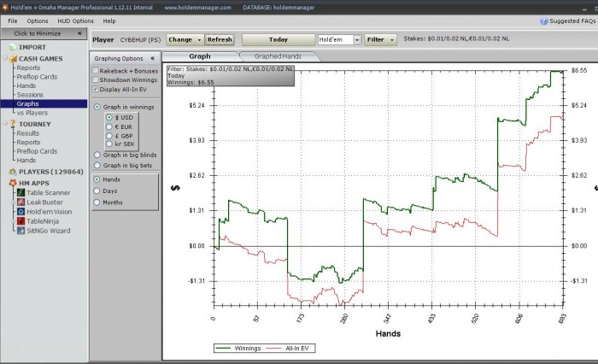Check the Showdown Winnings option
Image resolution: width=598 pixels, height=364 pixels.
[x=95, y=79]
